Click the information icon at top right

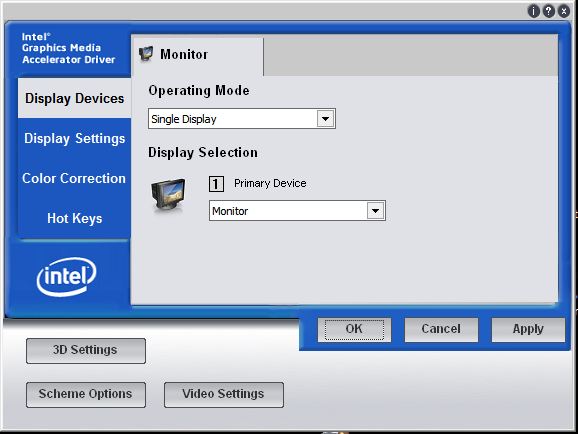tap(533, 11)
